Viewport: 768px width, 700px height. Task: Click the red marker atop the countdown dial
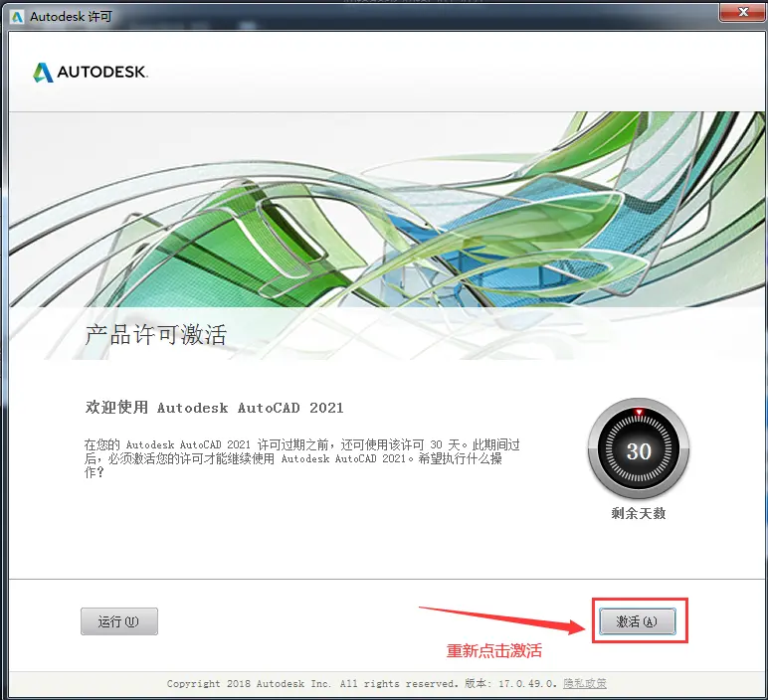click(639, 412)
